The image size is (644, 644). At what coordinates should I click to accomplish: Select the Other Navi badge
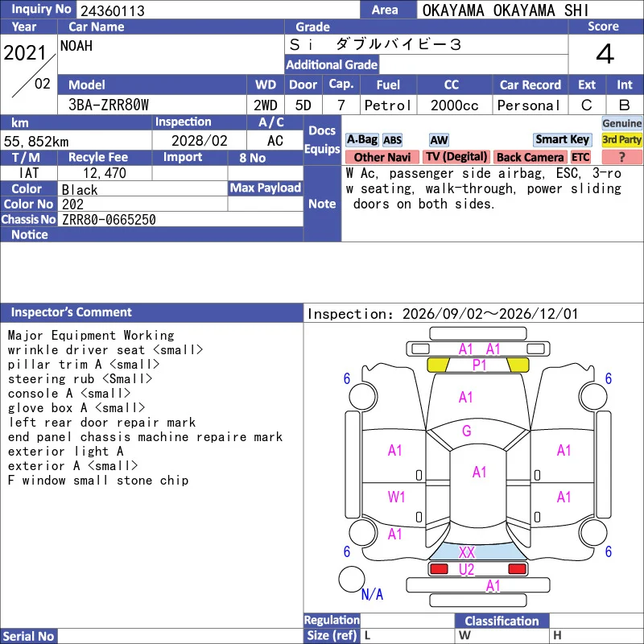[382, 157]
